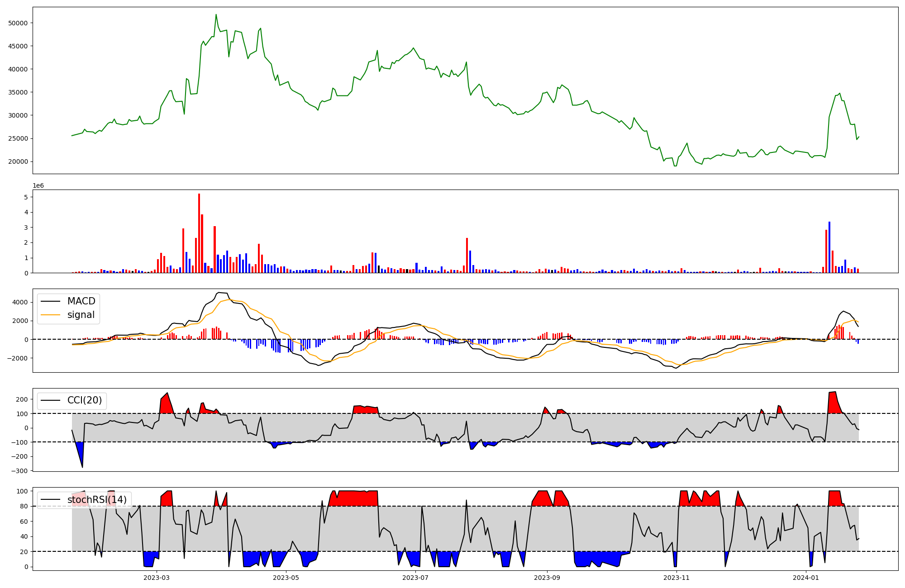
Task: Click the CCI(20) legend entry
Action: point(84,400)
